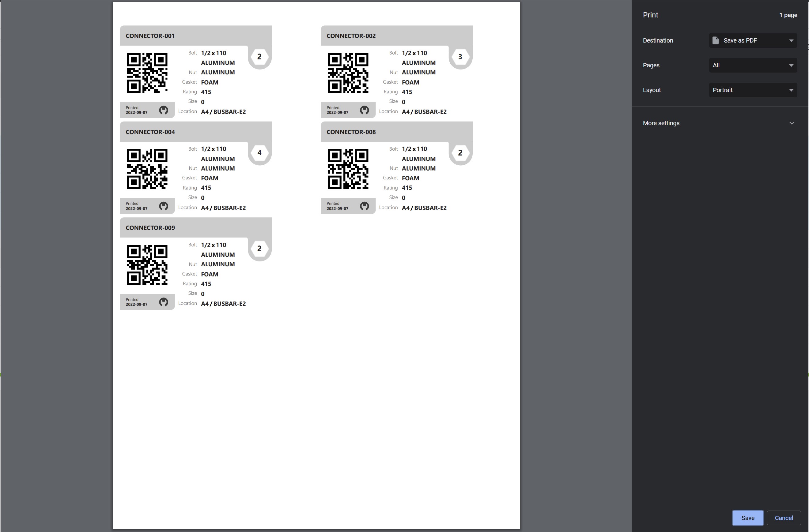This screenshot has height=532, width=809.
Task: Click the hexagon quantity badge on CONNECTOR-004
Action: [x=259, y=152]
